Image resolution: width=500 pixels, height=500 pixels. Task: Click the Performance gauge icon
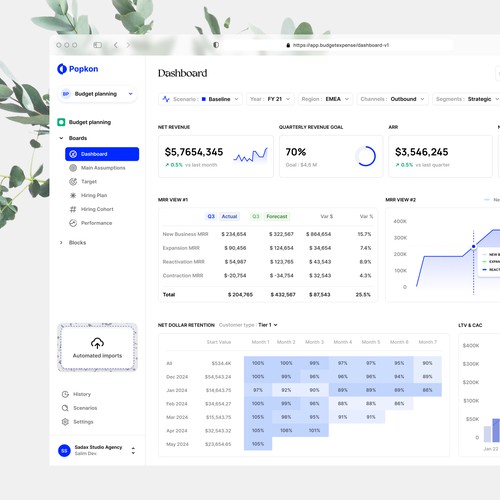click(73, 223)
